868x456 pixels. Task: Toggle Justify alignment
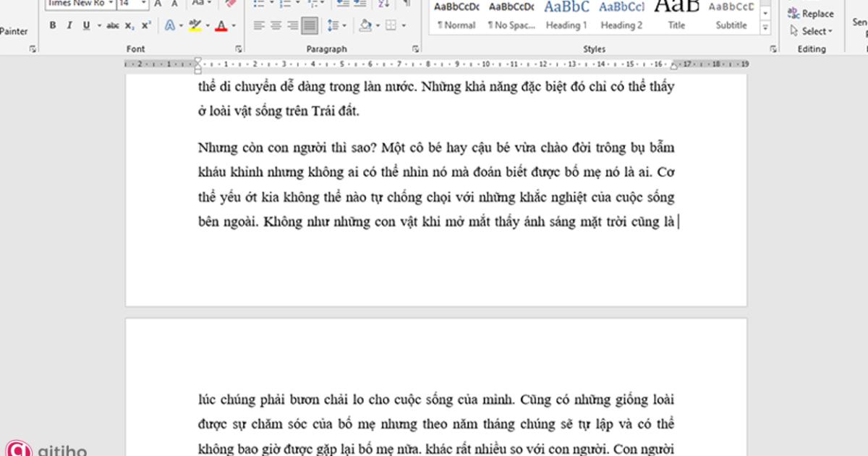tap(310, 25)
